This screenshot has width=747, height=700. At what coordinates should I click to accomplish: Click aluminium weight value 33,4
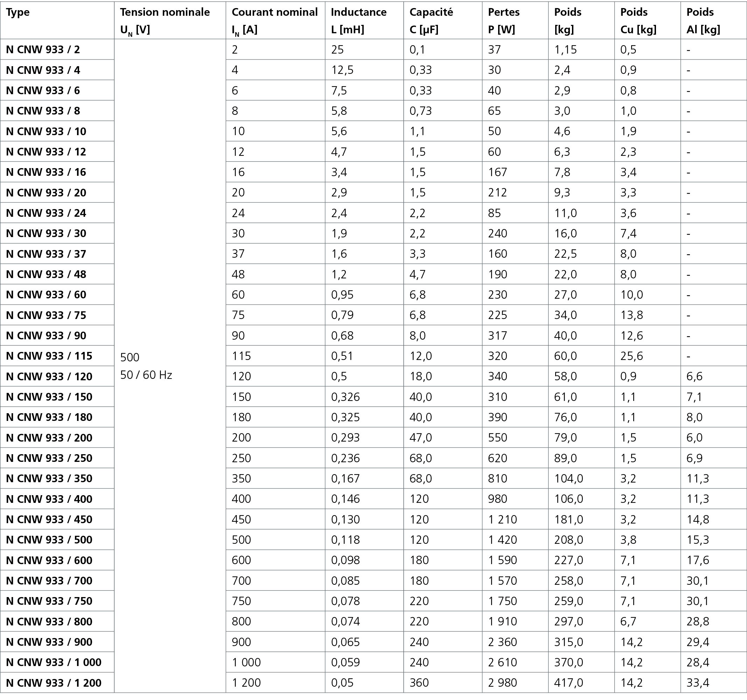(697, 683)
